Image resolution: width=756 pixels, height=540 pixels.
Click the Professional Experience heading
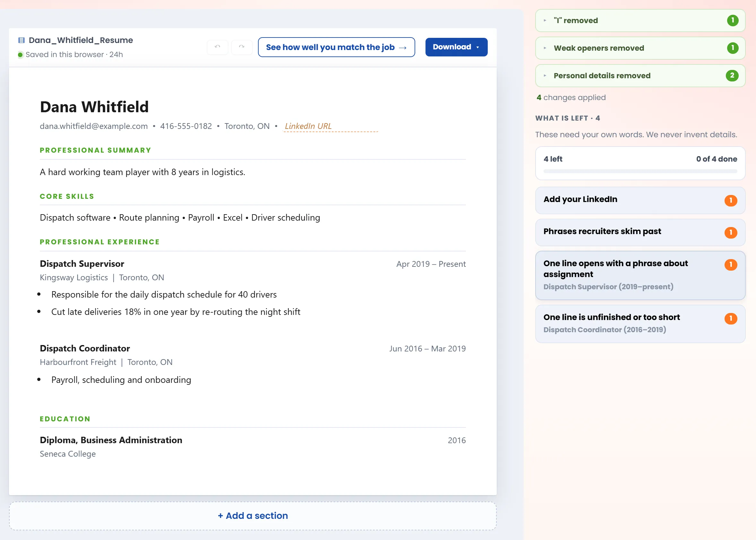pyautogui.click(x=100, y=242)
